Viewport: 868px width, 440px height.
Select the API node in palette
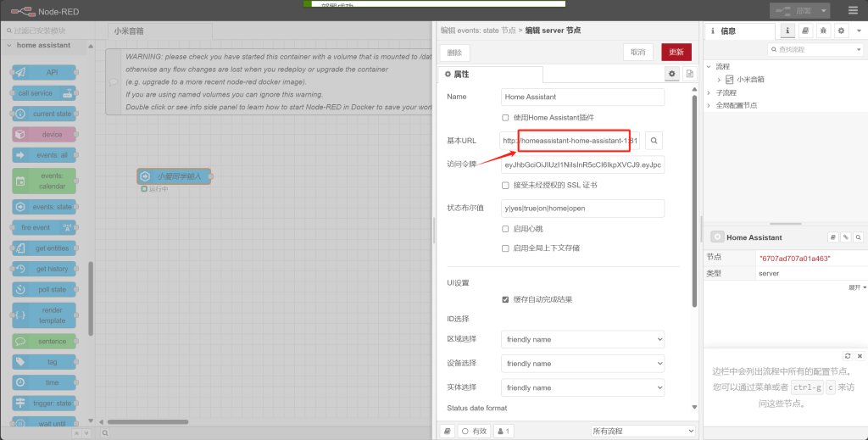pyautogui.click(x=44, y=73)
